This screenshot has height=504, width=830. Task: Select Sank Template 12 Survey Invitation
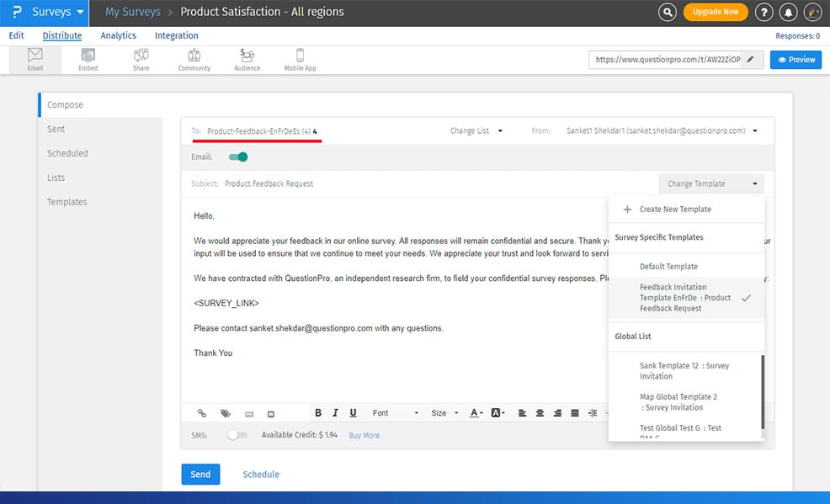click(684, 371)
